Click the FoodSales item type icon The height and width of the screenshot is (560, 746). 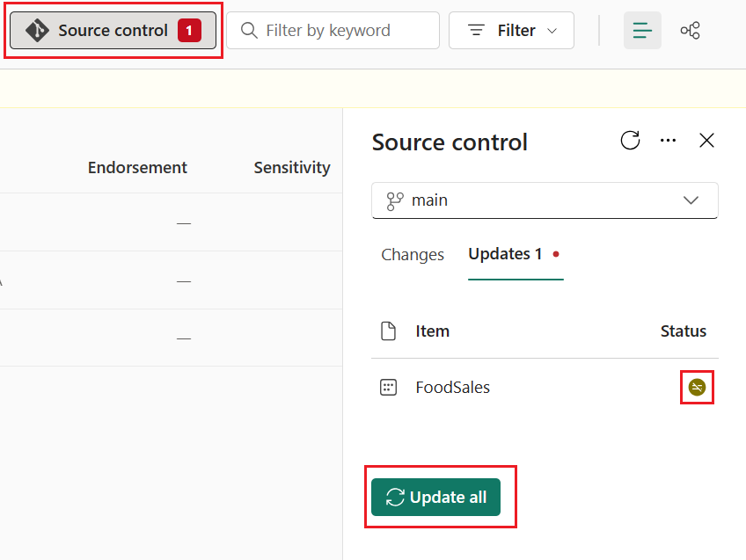[388, 387]
